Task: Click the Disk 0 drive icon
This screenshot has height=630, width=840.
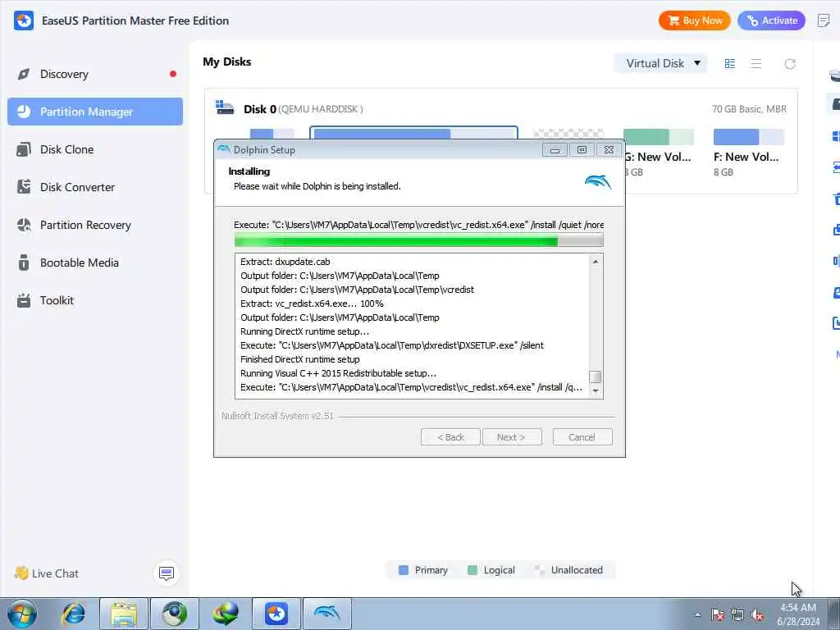Action: [x=225, y=107]
